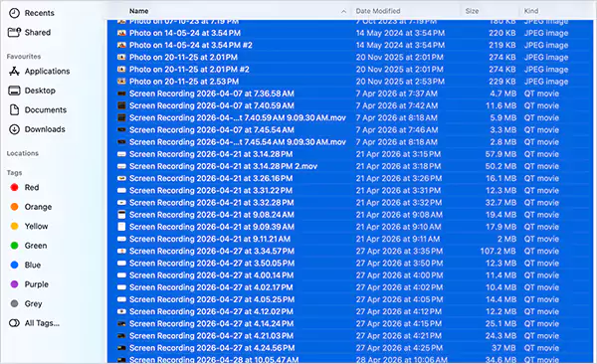Click icon of Screen Recording 2026-04-07 at 7.40.59 AM
Screen dimensions: 597x364
click(x=121, y=105)
